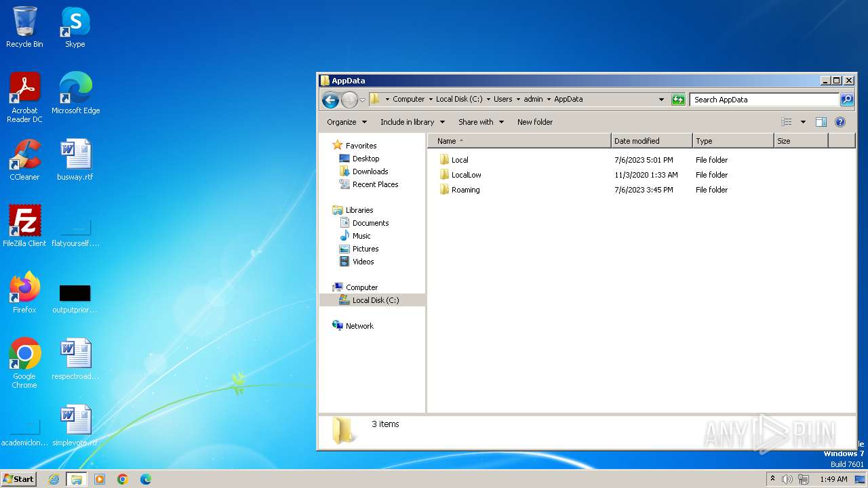868x488 pixels.
Task: Change the view with the Views icon
Action: tap(787, 122)
